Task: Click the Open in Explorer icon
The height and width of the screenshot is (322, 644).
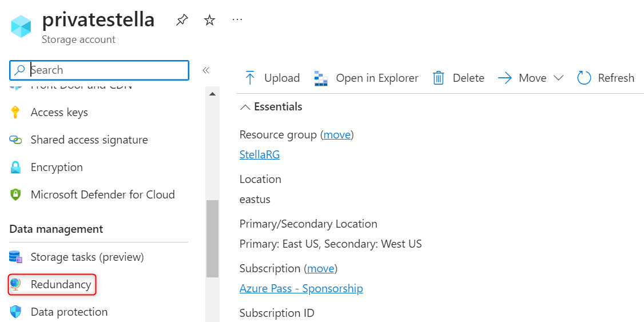Action: pos(321,78)
